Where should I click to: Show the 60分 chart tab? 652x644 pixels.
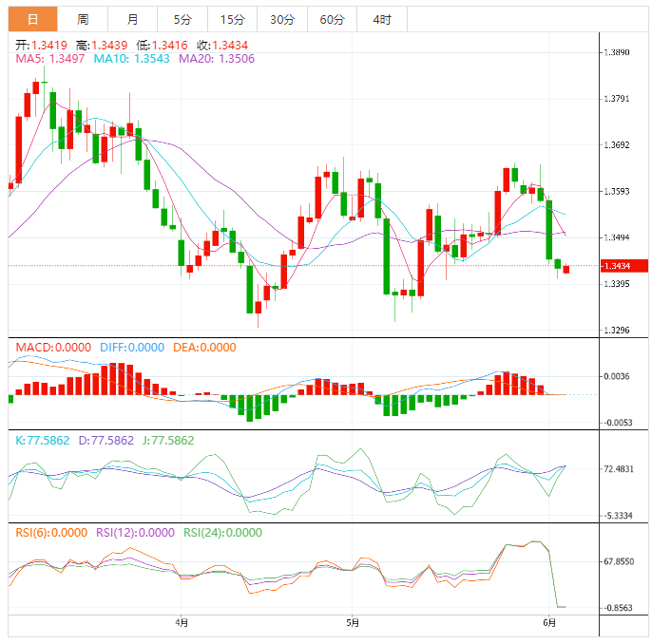pos(332,19)
